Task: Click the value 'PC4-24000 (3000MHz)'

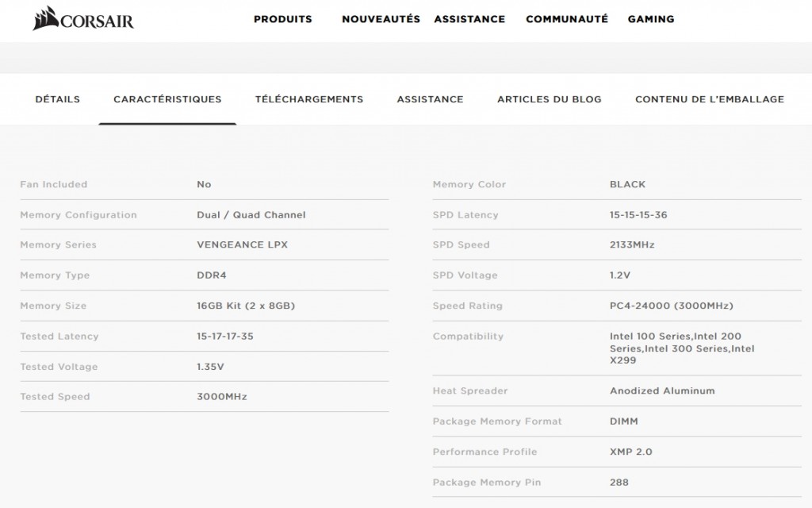Action: click(671, 306)
